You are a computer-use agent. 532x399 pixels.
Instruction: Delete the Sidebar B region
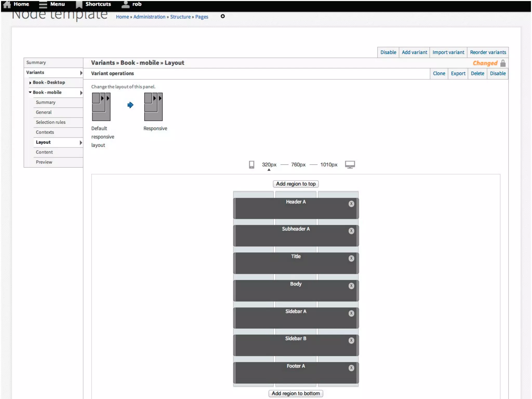click(351, 341)
